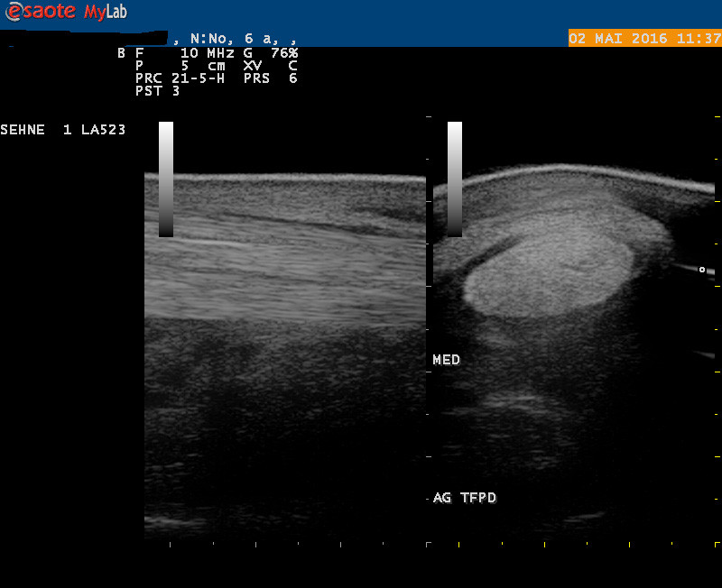Click the left grayscale bar
The height and width of the screenshot is (588, 722).
pos(166,179)
